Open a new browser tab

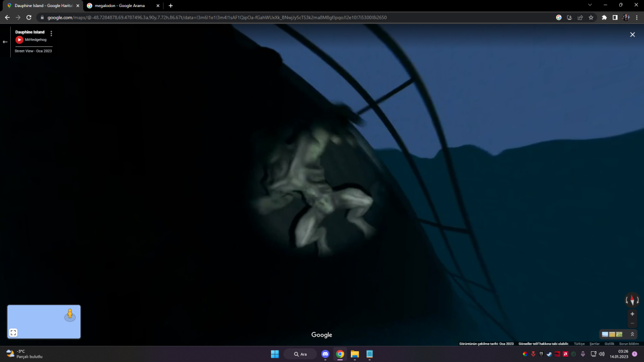[x=171, y=6]
